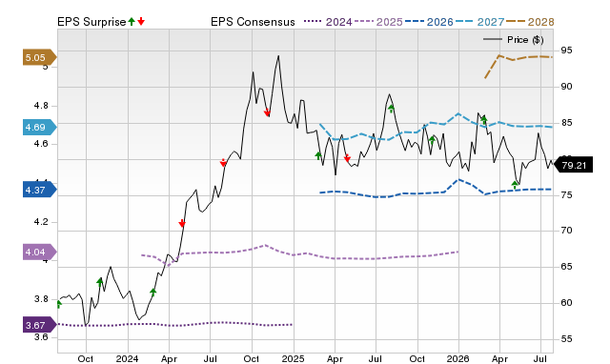Click the 4.04 lavender value tag

[x=39, y=252]
